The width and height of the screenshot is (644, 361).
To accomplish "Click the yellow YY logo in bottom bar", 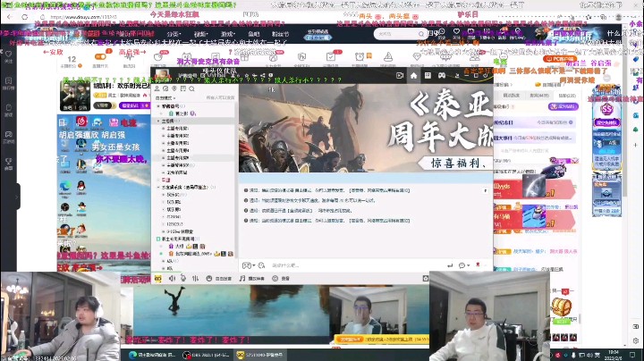I will (158, 278).
